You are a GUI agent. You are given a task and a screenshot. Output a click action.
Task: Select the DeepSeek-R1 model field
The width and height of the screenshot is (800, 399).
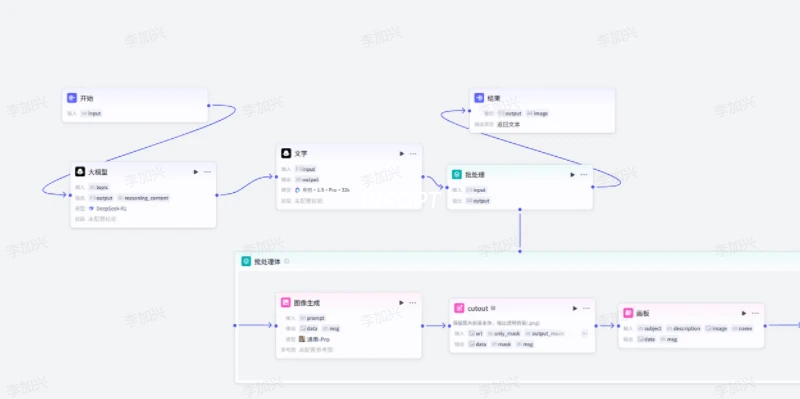(x=108, y=208)
